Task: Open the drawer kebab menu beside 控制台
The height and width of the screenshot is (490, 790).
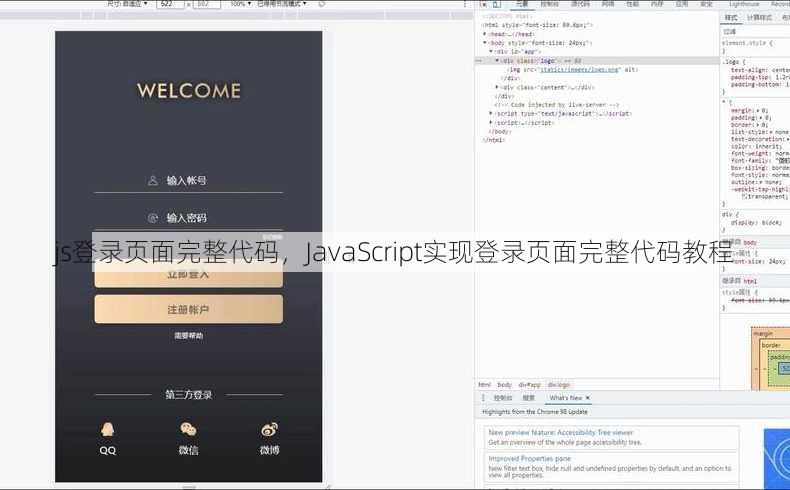Action: 483,398
